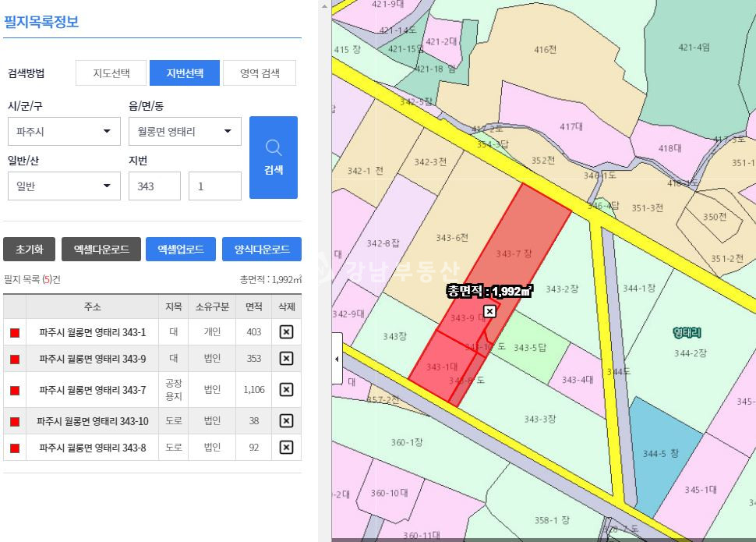The image size is (756, 542).
Task: Delete row 영태리 343-7 with X icon
Action: (x=286, y=389)
